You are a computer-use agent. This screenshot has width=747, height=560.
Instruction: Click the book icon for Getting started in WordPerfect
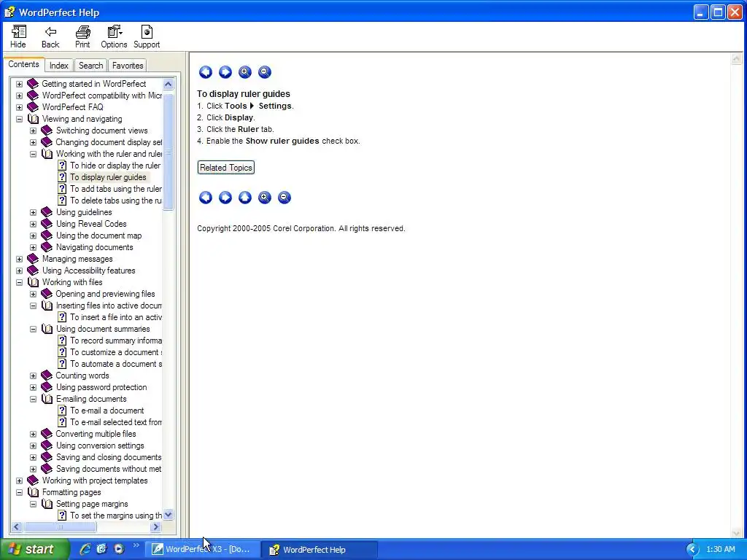tap(33, 84)
